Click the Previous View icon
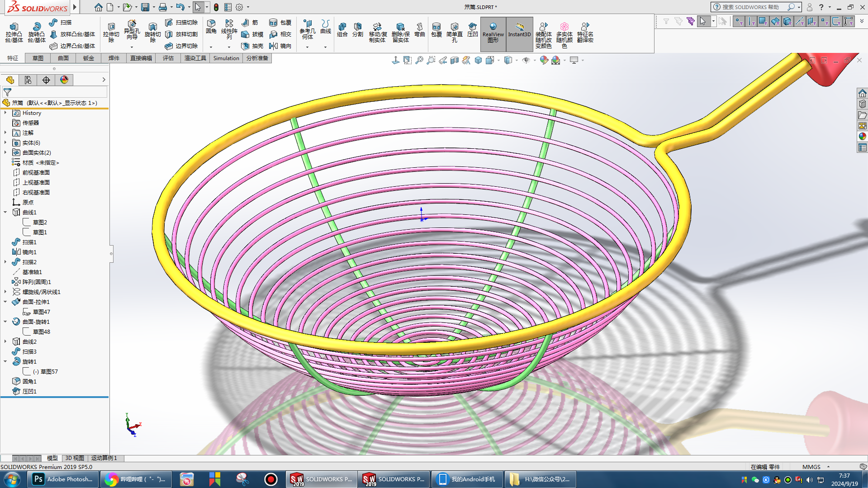The width and height of the screenshot is (868, 488). pyautogui.click(x=443, y=60)
